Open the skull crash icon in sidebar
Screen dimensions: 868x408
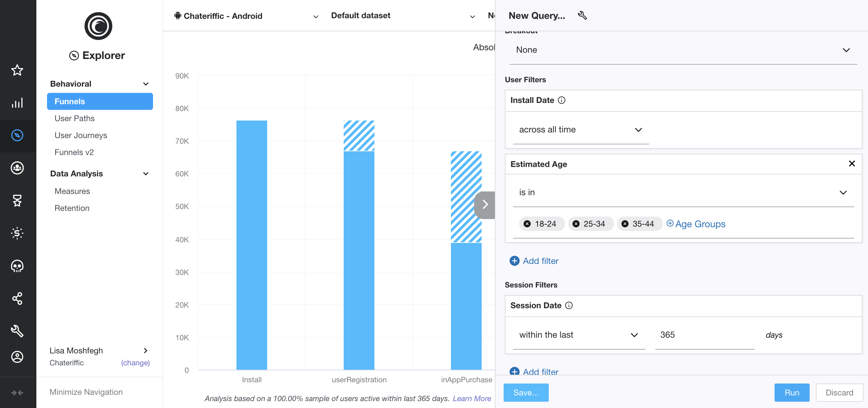[17, 266]
